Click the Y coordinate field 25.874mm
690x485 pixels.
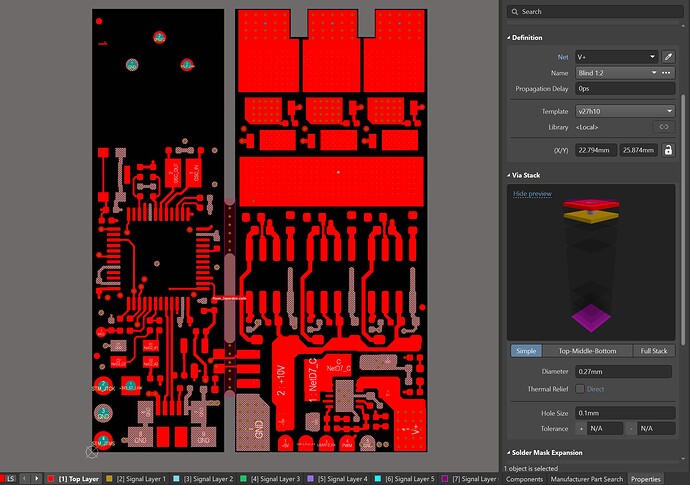(638, 150)
